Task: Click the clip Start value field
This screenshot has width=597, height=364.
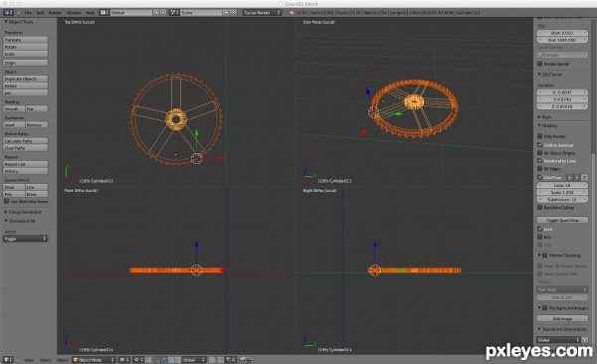Action: coord(562,33)
